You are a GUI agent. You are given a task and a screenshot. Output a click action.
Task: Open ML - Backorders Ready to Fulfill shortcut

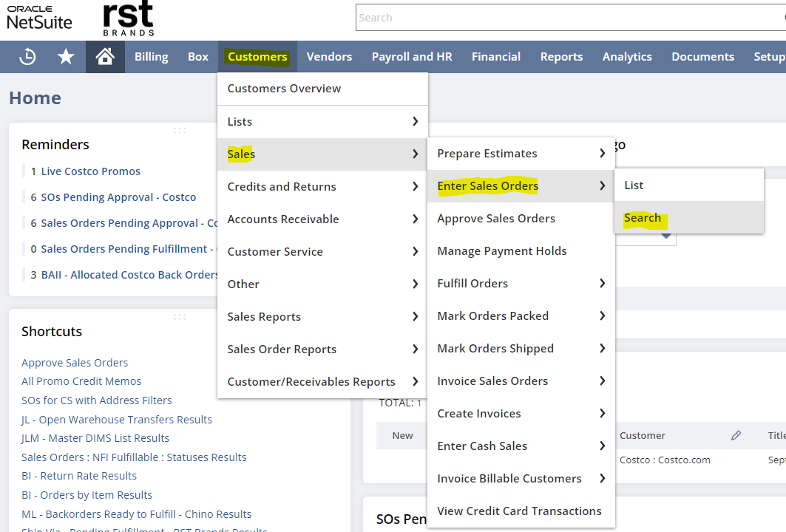point(136,514)
